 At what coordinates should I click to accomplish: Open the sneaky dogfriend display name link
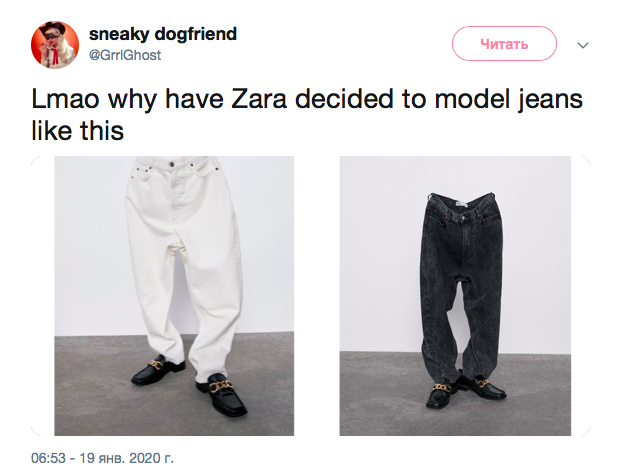[163, 34]
